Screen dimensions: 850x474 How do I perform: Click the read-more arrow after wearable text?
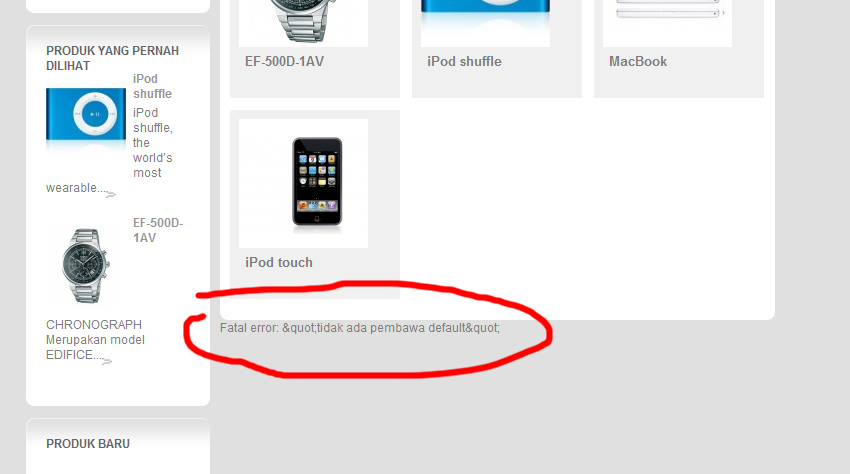point(111,194)
